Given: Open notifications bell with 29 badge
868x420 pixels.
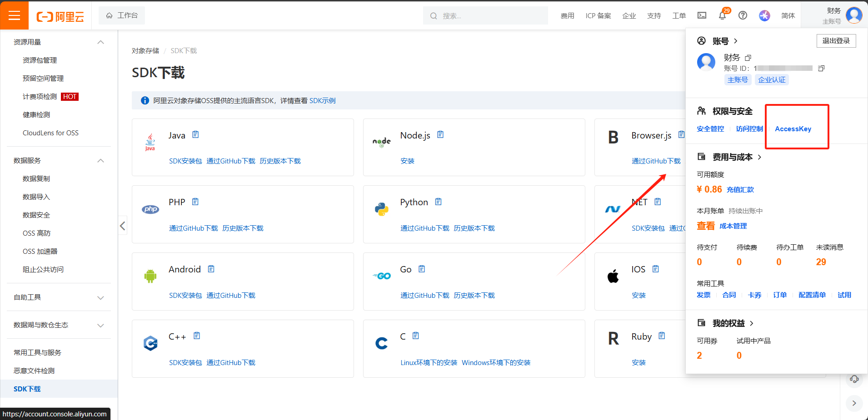Looking at the screenshot, I should [x=723, y=15].
